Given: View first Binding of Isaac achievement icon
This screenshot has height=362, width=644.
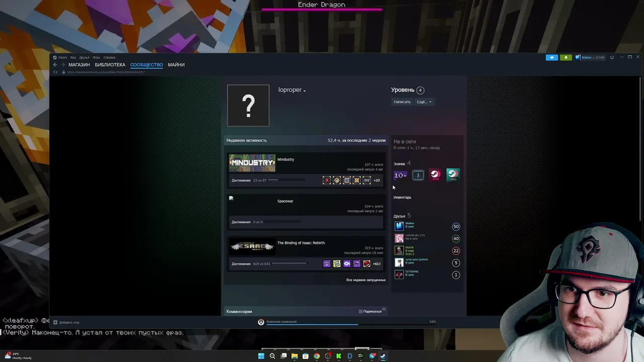Looking at the screenshot, I should point(327,263).
